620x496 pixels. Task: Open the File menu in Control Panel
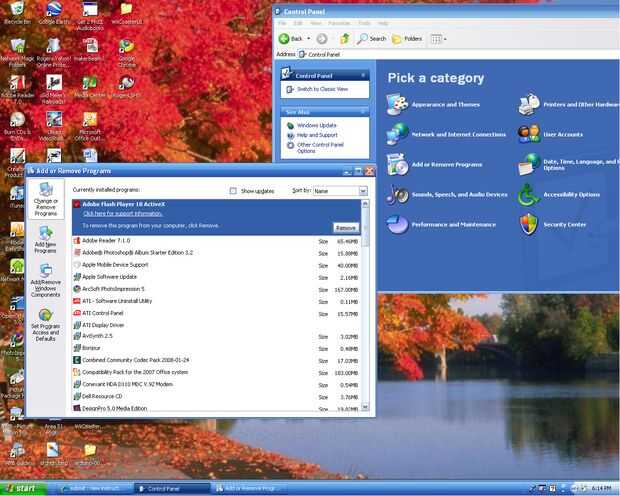pyautogui.click(x=282, y=23)
